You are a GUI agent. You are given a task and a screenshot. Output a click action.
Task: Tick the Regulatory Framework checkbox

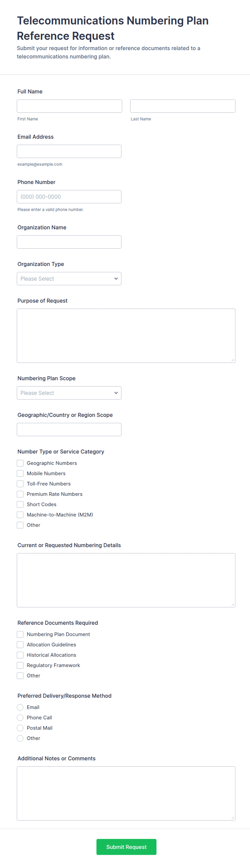click(20, 665)
